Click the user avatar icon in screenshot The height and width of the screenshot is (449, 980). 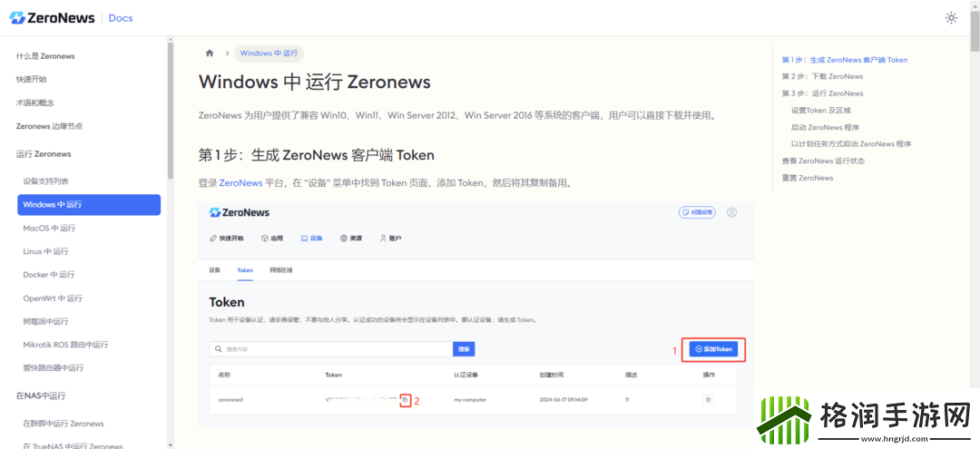[x=731, y=212]
